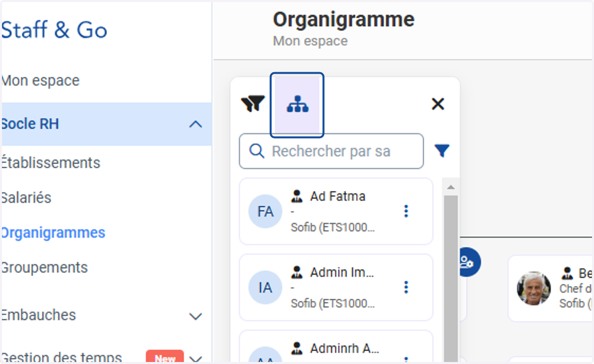Click the FA avatar of Ad Fatma
The image size is (594, 364).
265,211
